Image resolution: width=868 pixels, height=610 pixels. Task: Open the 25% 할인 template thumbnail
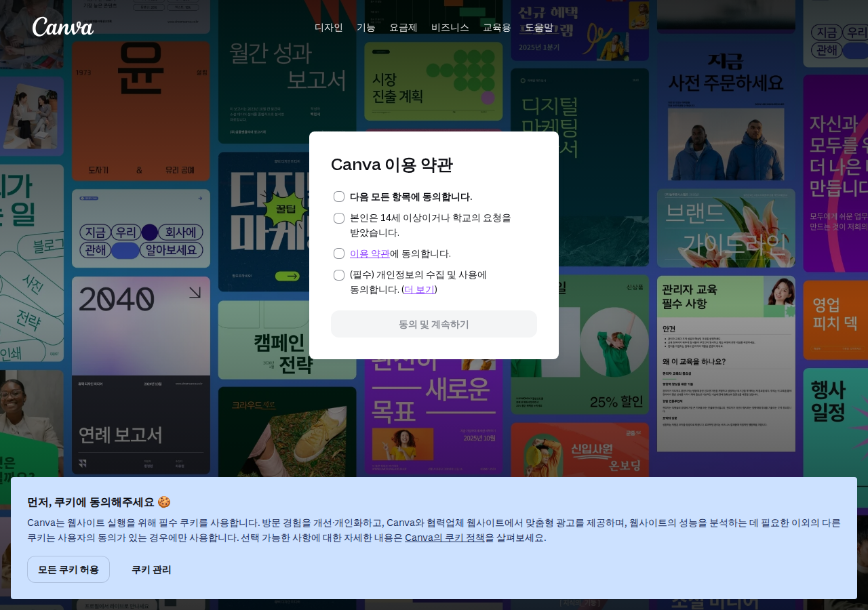(x=580, y=345)
